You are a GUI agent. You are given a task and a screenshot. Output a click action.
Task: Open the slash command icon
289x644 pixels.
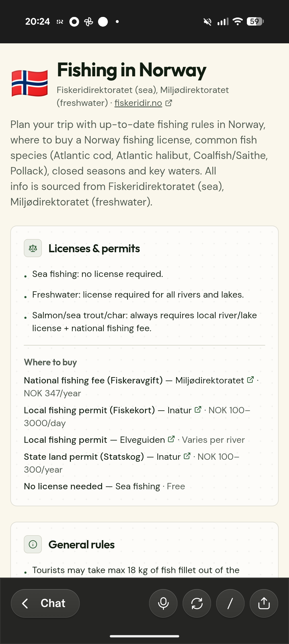click(230, 603)
